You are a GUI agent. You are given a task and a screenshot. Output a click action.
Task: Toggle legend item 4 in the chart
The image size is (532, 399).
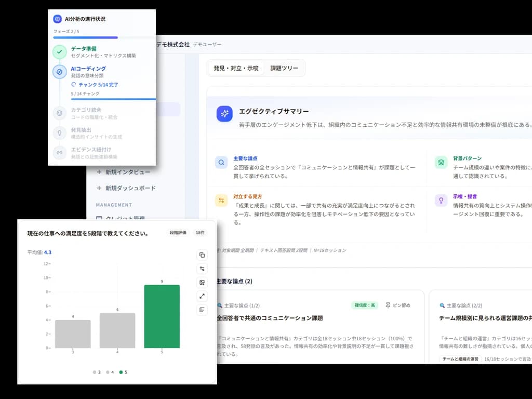point(110,372)
